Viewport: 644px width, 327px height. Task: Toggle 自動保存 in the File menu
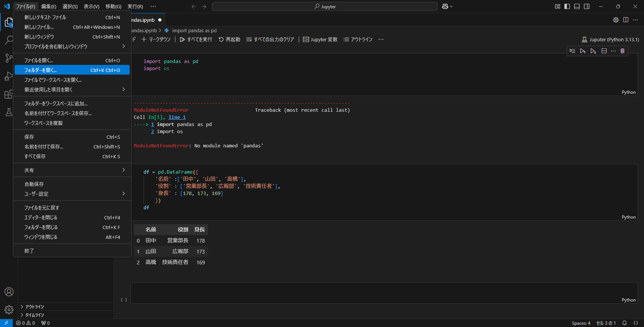point(34,184)
